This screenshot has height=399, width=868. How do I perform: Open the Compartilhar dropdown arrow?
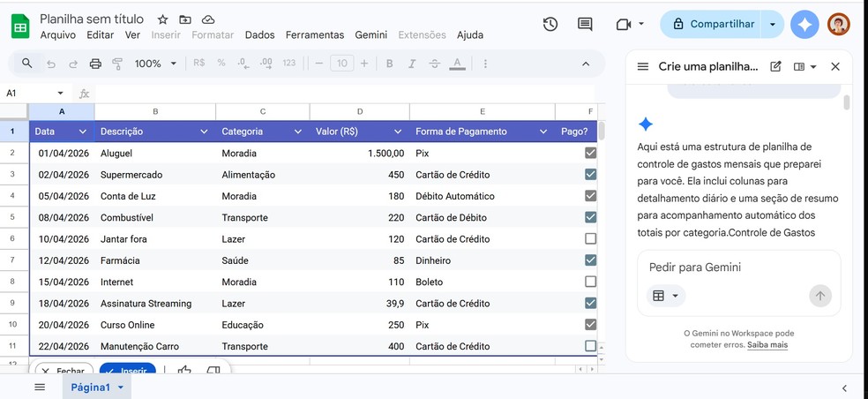tap(772, 24)
